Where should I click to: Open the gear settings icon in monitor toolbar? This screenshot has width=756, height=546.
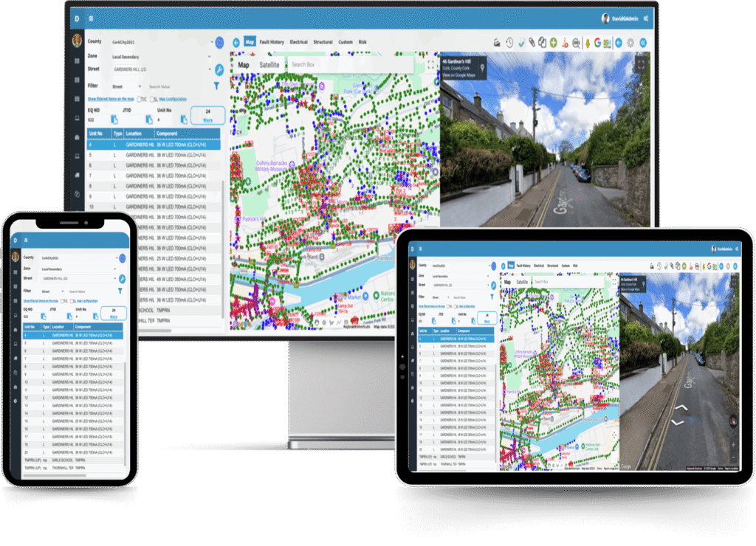tap(630, 43)
